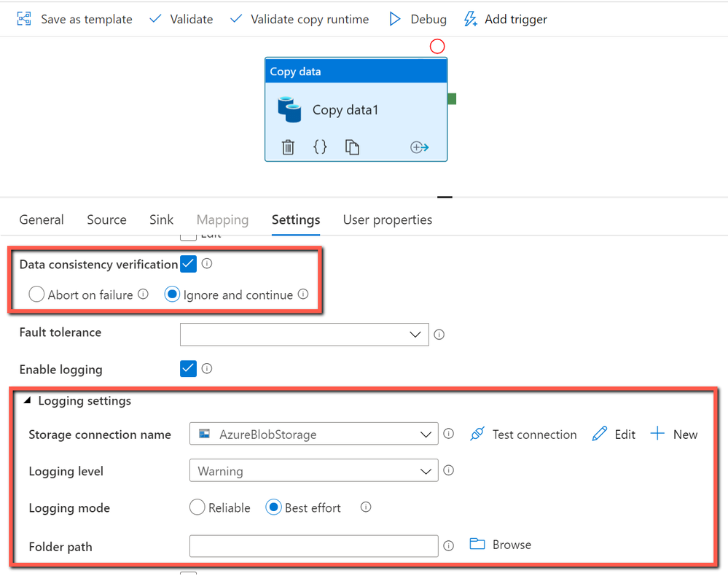
Task: Open the Storage connection name dropdown
Action: (x=314, y=434)
